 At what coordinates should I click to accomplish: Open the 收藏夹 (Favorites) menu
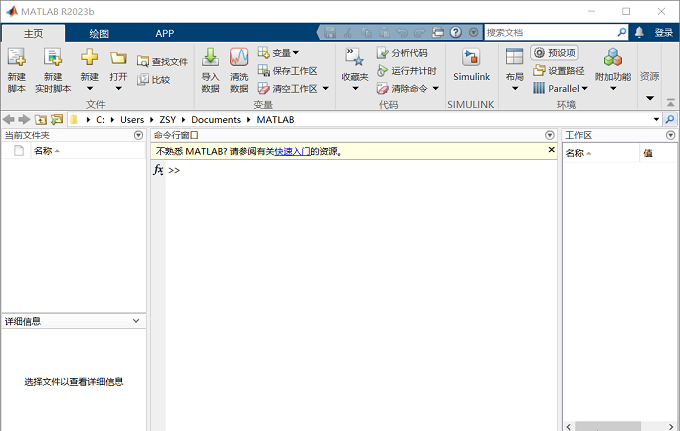tap(355, 70)
